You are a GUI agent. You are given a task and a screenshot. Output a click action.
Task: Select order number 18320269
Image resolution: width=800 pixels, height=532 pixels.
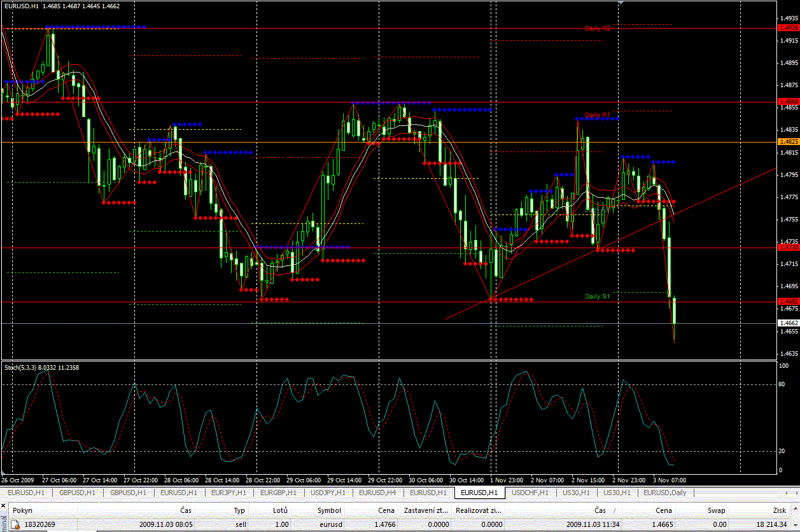(39, 523)
